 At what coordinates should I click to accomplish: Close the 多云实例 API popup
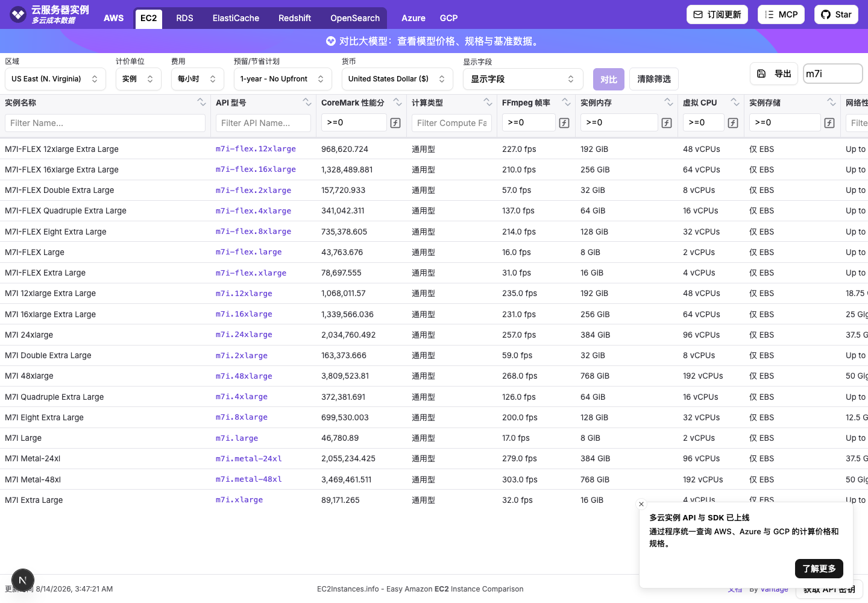tap(641, 504)
